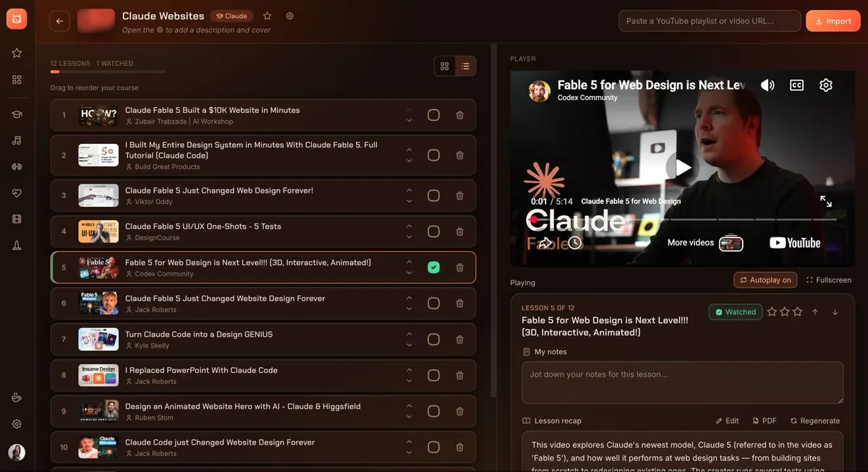The image size is (868, 472).
Task: Mute the video with speaker icon
Action: click(767, 85)
